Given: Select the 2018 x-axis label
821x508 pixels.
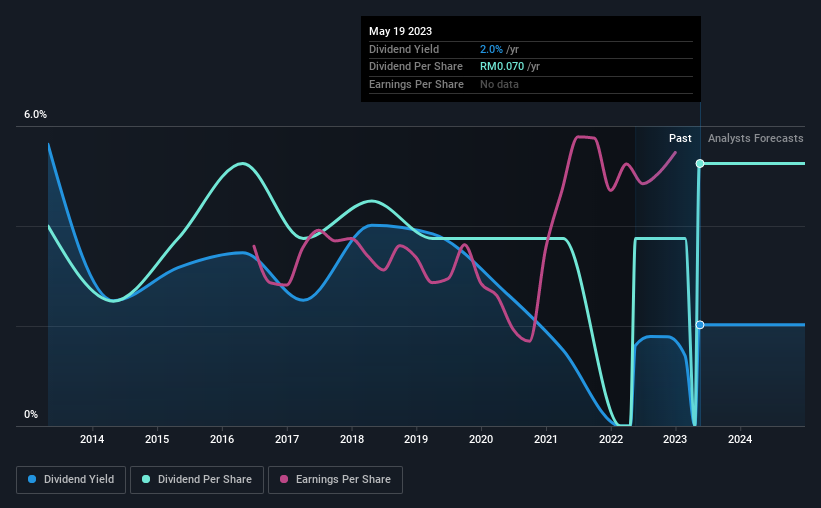Looking at the screenshot, I should (x=352, y=439).
